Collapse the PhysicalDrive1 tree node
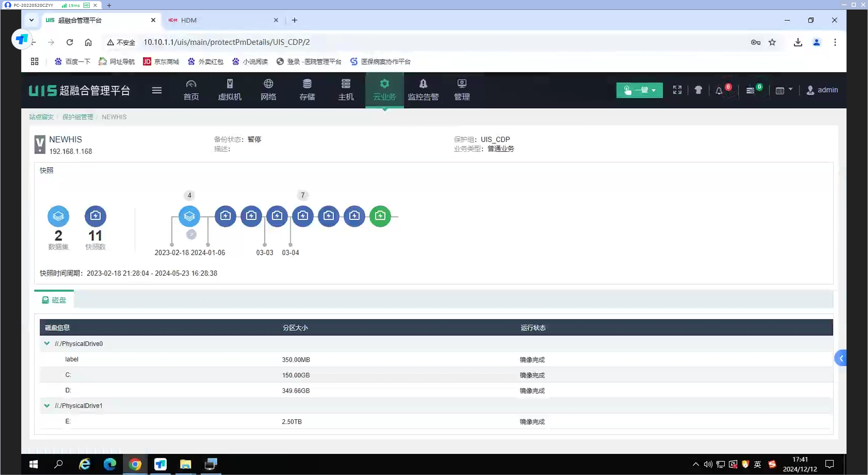868x475 pixels. [x=47, y=405]
